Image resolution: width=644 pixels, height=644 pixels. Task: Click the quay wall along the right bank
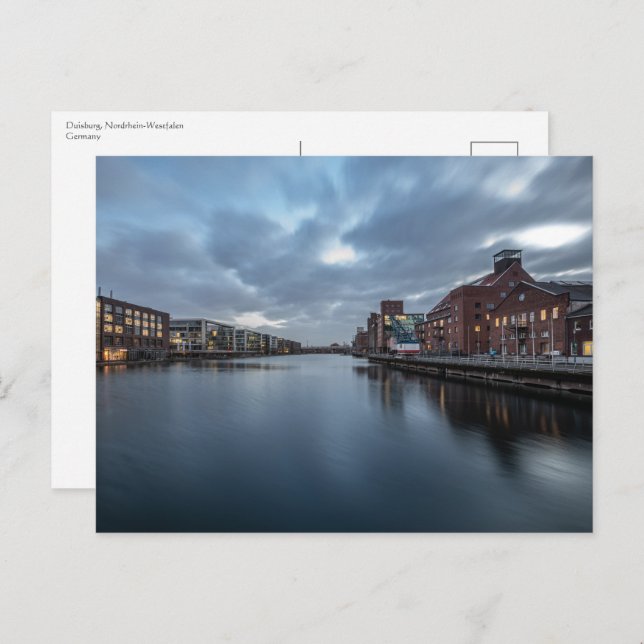pyautogui.click(x=490, y=374)
